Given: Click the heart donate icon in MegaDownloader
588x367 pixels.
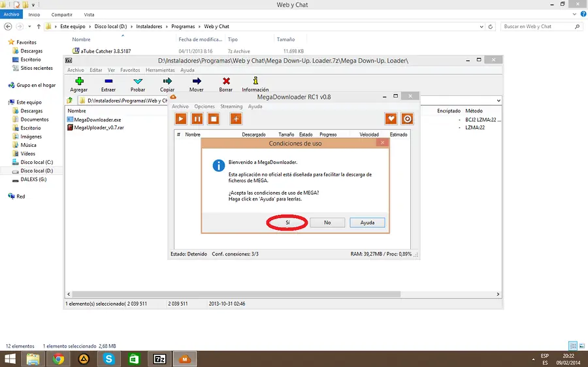Looking at the screenshot, I should coord(391,119).
